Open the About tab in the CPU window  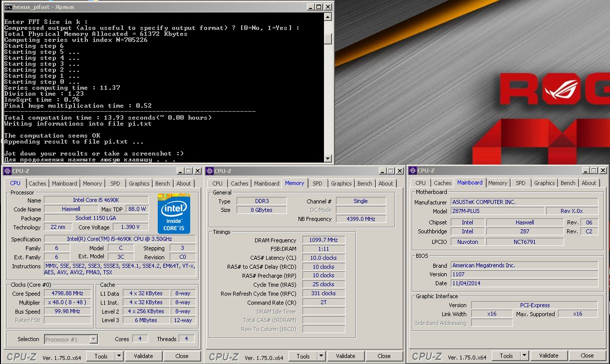[x=184, y=183]
